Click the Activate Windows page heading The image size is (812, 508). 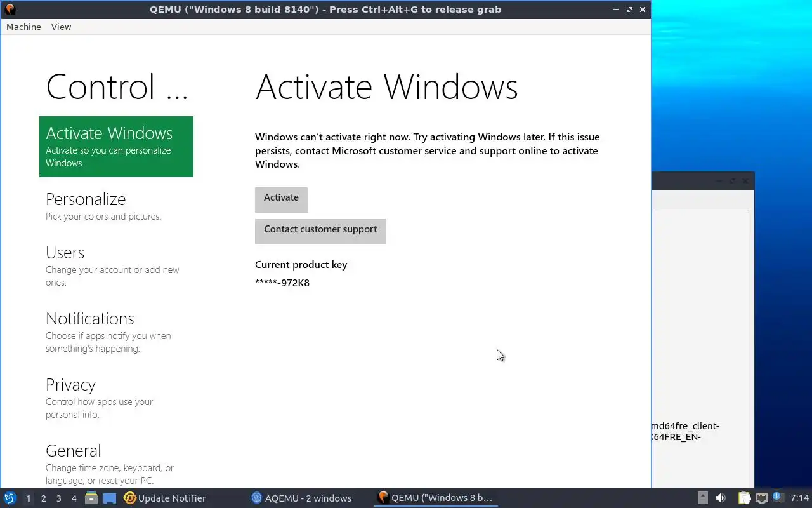386,87
